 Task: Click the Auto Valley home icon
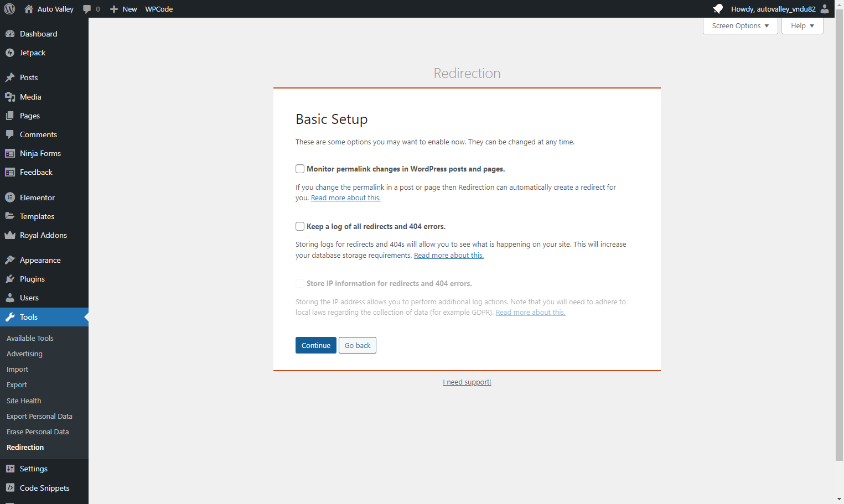pyautogui.click(x=29, y=9)
